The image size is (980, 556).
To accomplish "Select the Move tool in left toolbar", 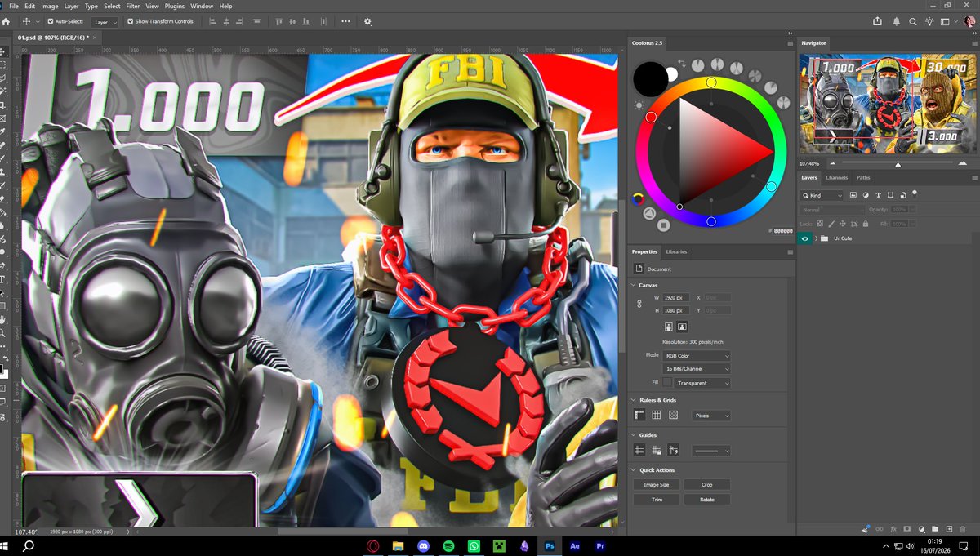I will (x=3, y=51).
